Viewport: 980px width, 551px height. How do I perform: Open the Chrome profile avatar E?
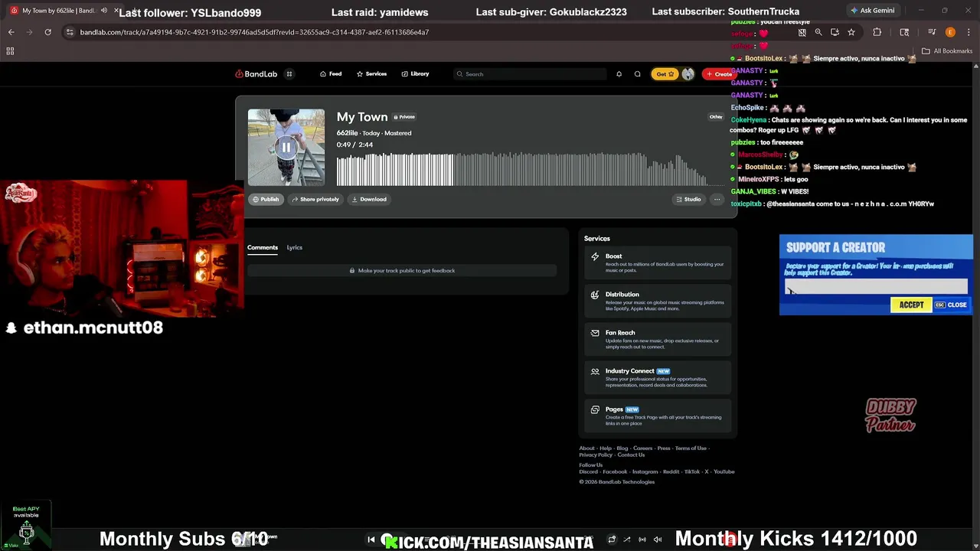pyautogui.click(x=950, y=32)
